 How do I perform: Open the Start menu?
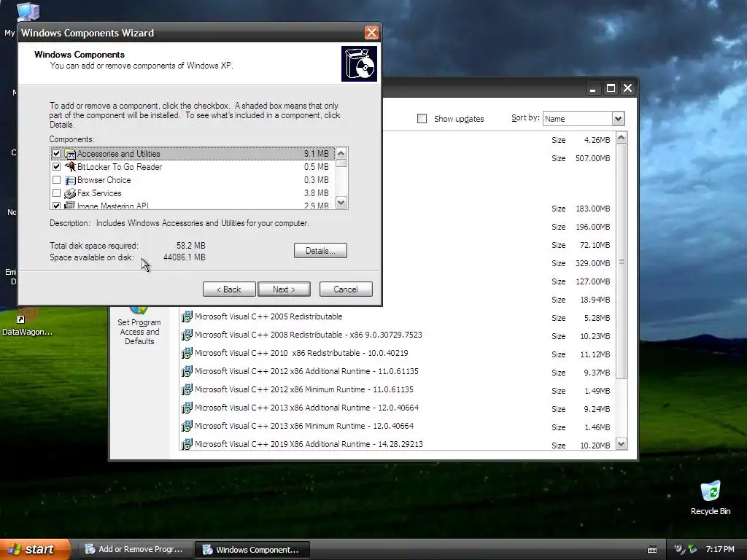tap(35, 549)
